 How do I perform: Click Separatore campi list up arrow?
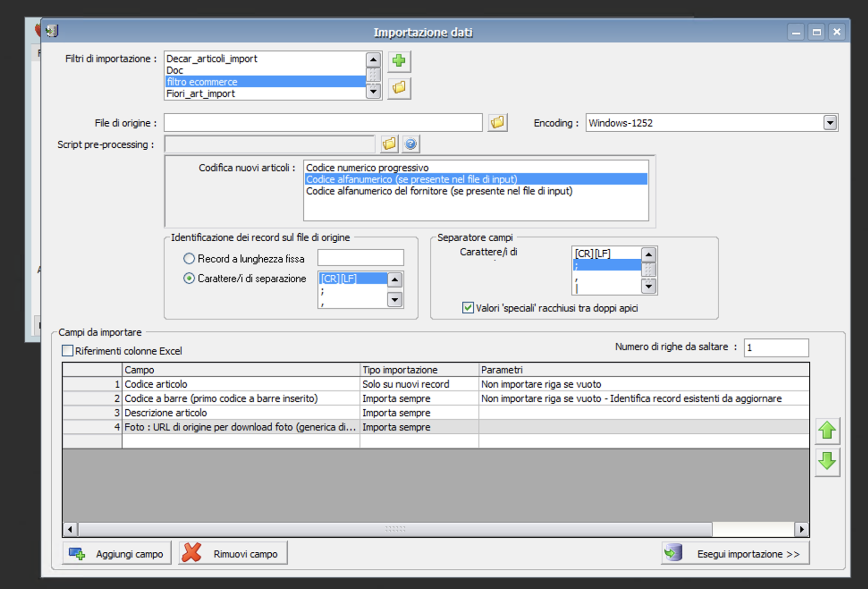point(649,255)
